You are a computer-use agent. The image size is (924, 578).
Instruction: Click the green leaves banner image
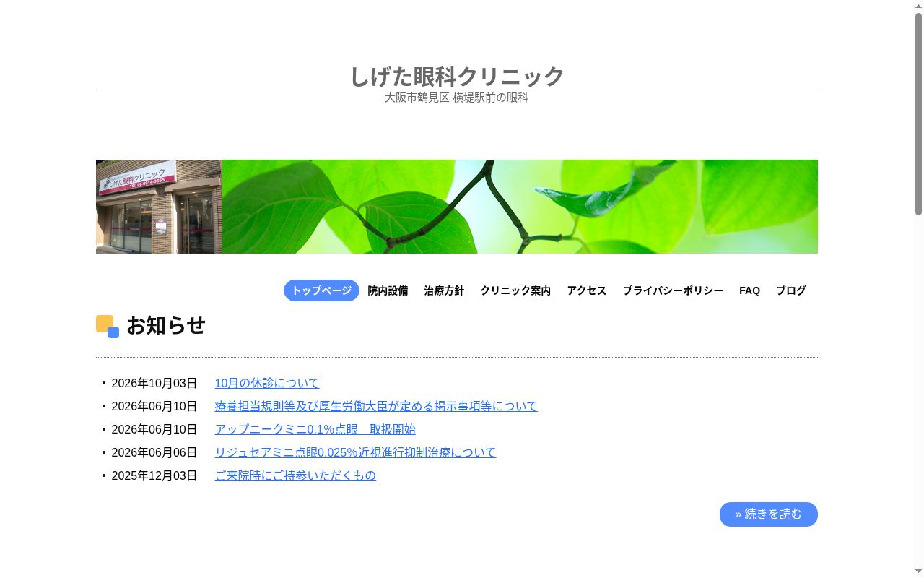point(520,207)
